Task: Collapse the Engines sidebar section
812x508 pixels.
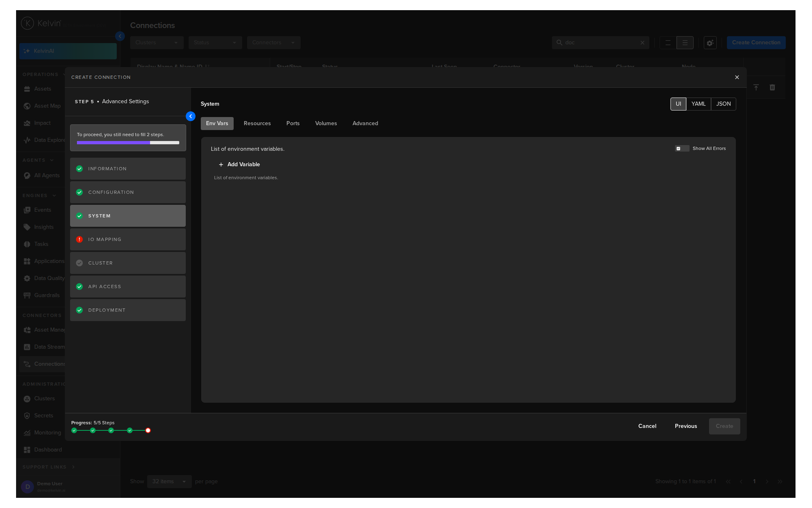Action: (x=39, y=196)
